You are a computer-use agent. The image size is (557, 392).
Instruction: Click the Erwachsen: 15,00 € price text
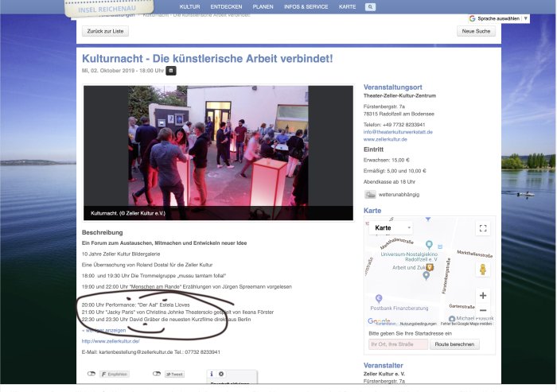tap(387, 160)
